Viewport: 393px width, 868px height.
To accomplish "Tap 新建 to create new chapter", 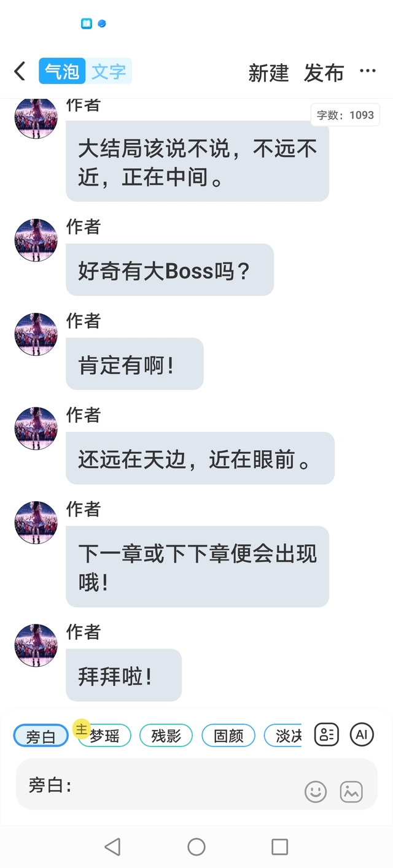I will [x=268, y=73].
